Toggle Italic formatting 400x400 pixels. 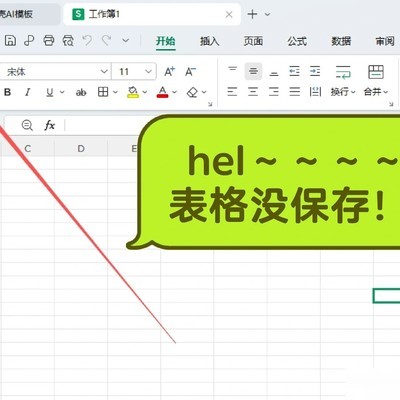pyautogui.click(x=28, y=92)
